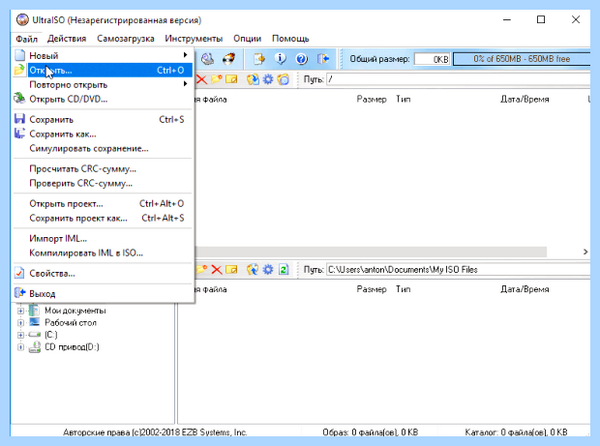Select Просчитать CRC-сумму... entry
Viewport: 600px width, 446px height.
pyautogui.click(x=103, y=169)
